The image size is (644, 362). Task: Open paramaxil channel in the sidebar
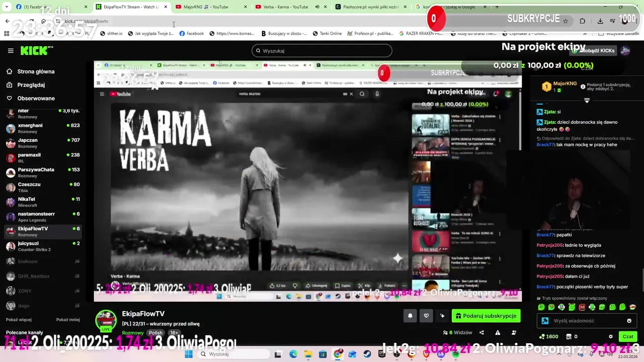pyautogui.click(x=43, y=157)
